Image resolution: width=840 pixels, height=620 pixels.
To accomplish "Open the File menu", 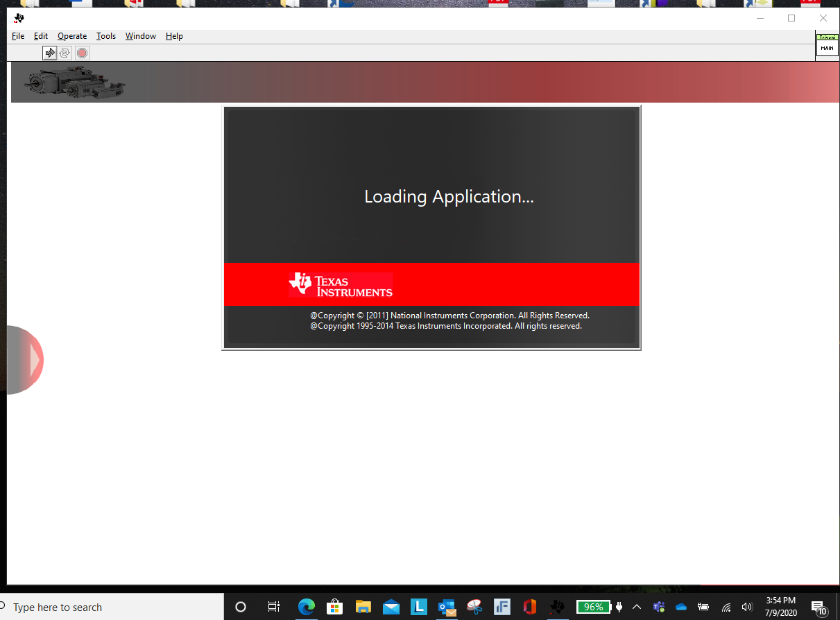I will 18,36.
